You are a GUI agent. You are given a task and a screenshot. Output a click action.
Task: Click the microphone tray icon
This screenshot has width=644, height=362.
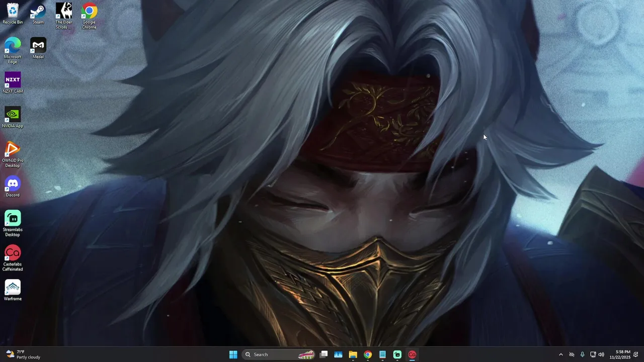pyautogui.click(x=582, y=354)
